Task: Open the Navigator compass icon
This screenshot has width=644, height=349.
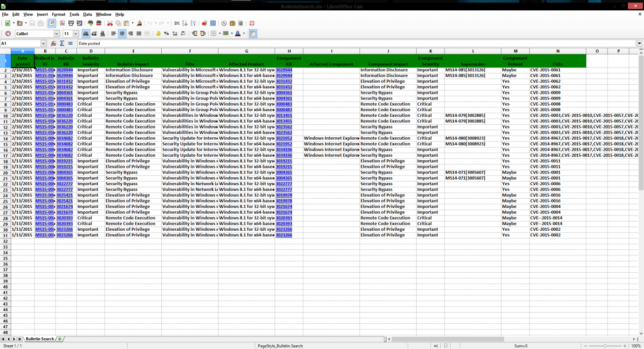Action: point(224,23)
